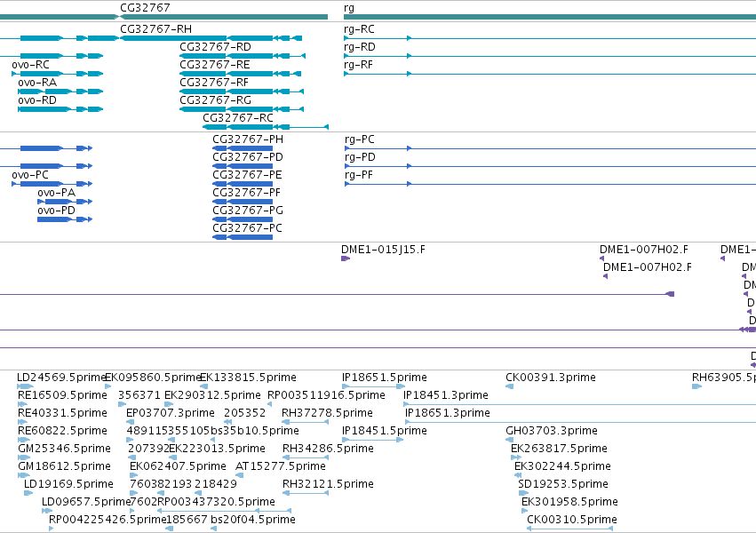This screenshot has width=756, height=533.
Task: Select the rg-RC transcript label
Action: tap(359, 29)
